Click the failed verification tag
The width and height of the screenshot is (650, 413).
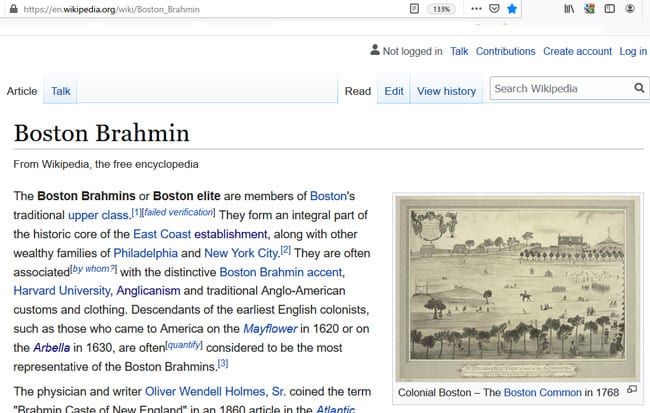pos(178,212)
